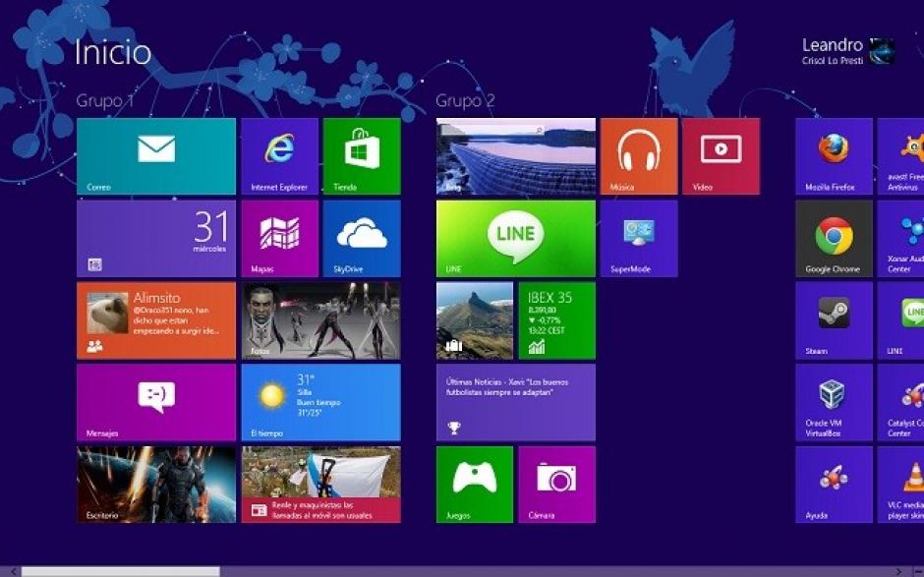This screenshot has width=924, height=577.
Task: Open SkyDrive from the Start screen
Action: pyautogui.click(x=360, y=238)
